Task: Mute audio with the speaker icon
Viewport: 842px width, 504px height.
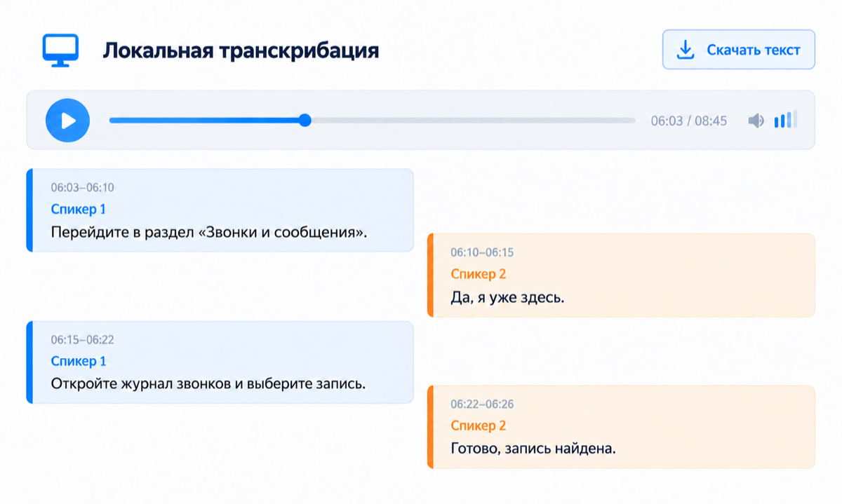Action: pos(756,121)
